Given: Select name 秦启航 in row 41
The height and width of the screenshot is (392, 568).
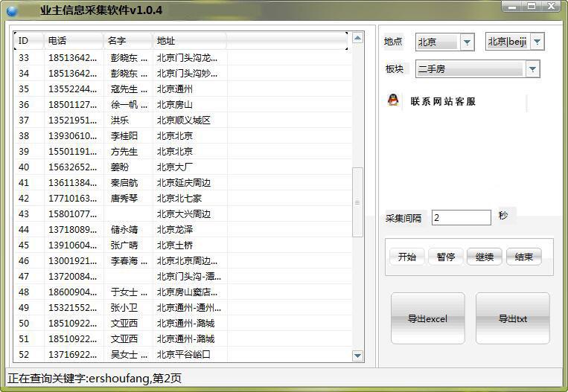Looking at the screenshot, I should (x=124, y=182).
